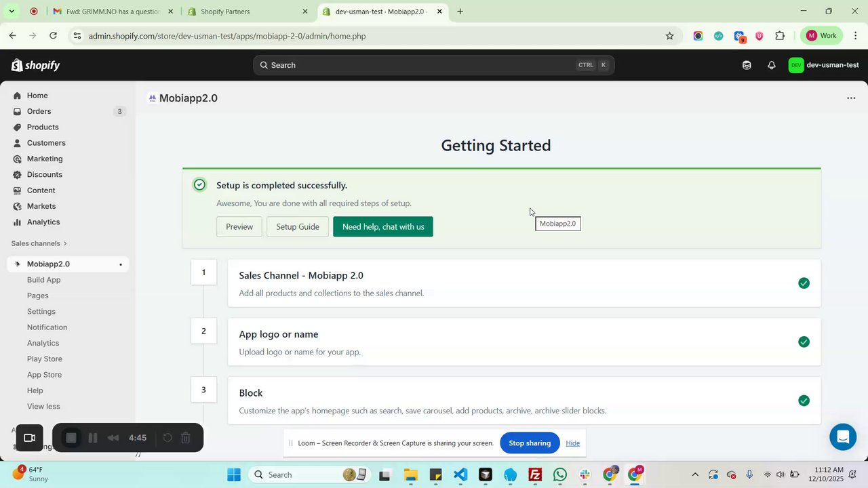
Task: Click the Preview button
Action: point(239,226)
